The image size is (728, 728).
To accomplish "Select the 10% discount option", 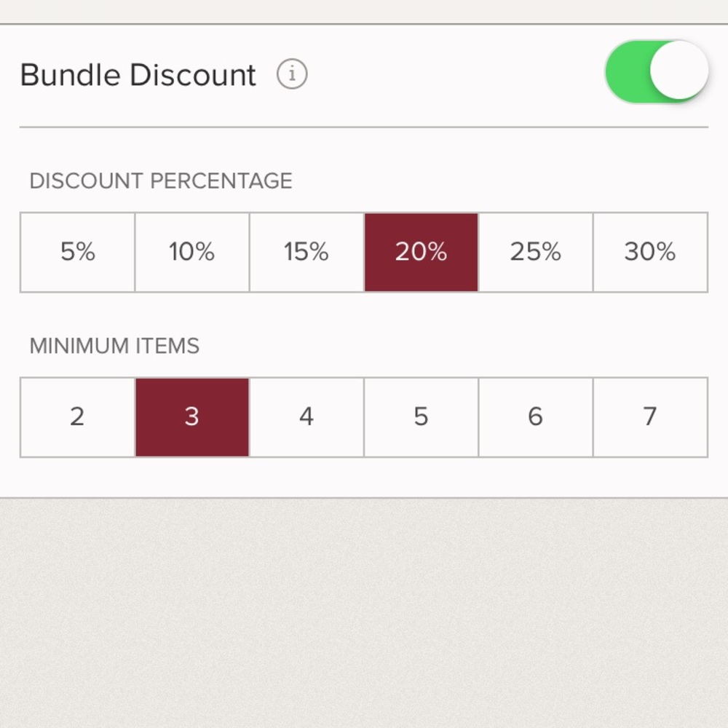I will point(191,252).
